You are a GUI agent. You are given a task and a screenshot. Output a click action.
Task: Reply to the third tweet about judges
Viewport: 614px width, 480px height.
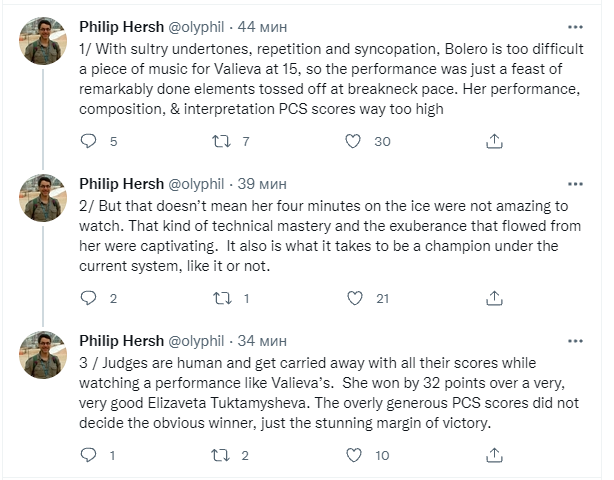(88, 455)
